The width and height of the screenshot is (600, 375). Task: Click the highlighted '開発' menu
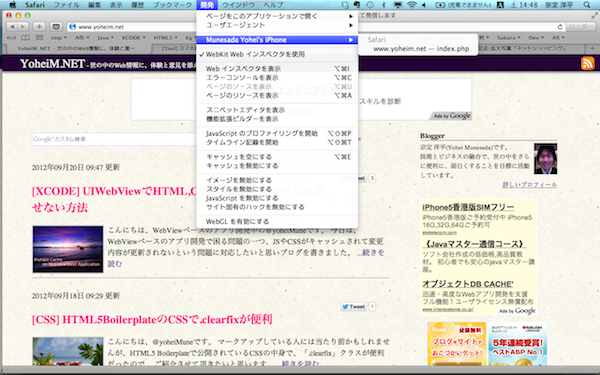tap(207, 5)
